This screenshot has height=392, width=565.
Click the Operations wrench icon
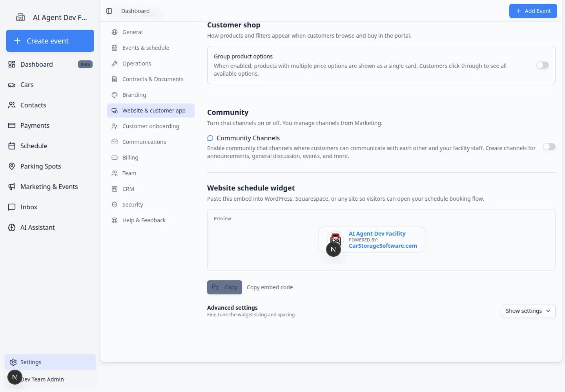[115, 64]
